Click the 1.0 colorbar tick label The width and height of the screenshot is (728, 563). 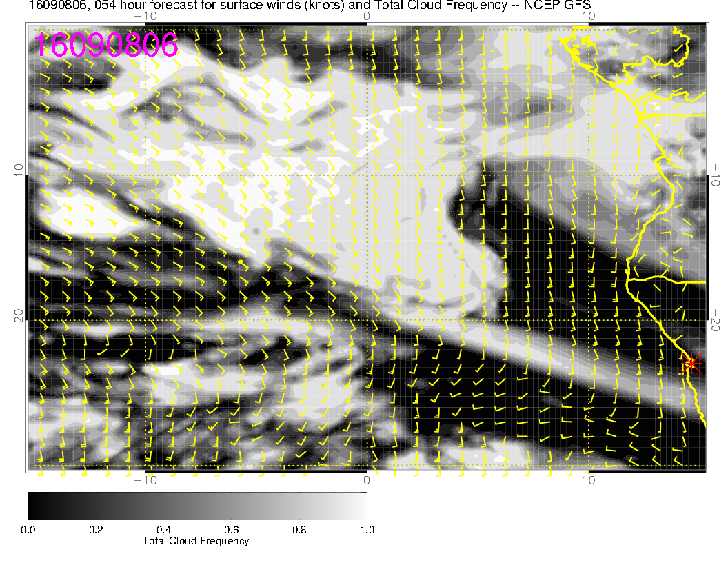367,530
